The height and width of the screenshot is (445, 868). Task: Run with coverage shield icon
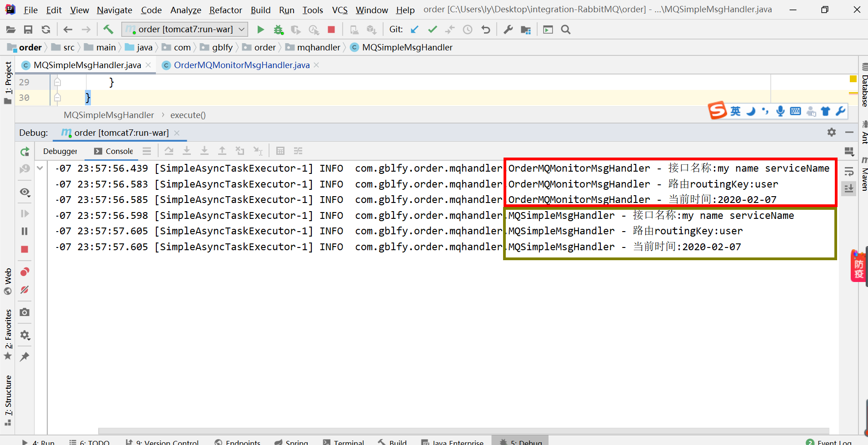click(x=296, y=30)
